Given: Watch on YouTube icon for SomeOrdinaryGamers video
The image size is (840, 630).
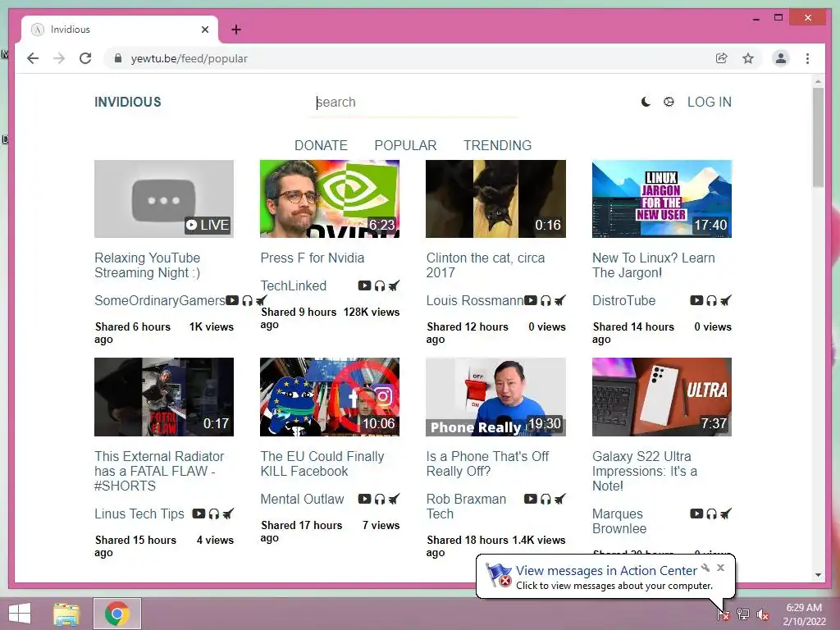Looking at the screenshot, I should [x=232, y=300].
